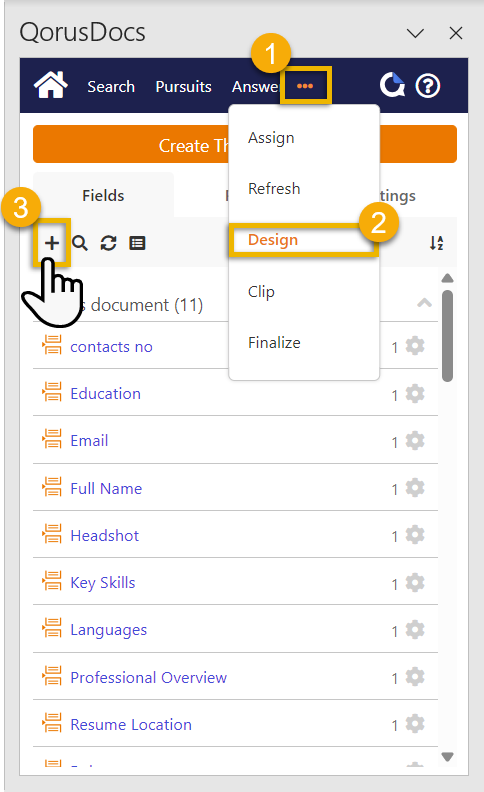Open the fields search magnifier icon
The height and width of the screenshot is (792, 484).
[80, 243]
